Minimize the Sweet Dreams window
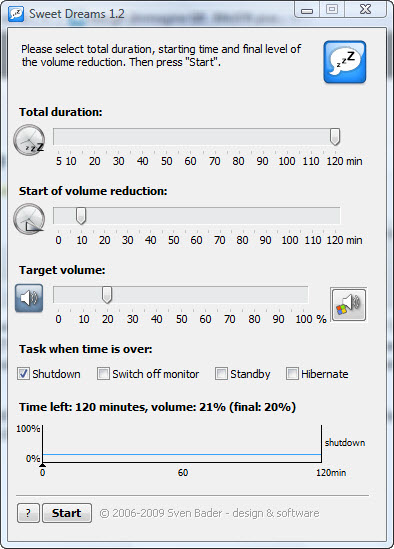 (x=307, y=11)
